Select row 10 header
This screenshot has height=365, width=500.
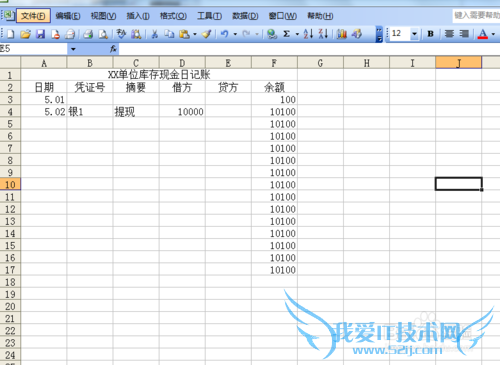[x=10, y=184]
